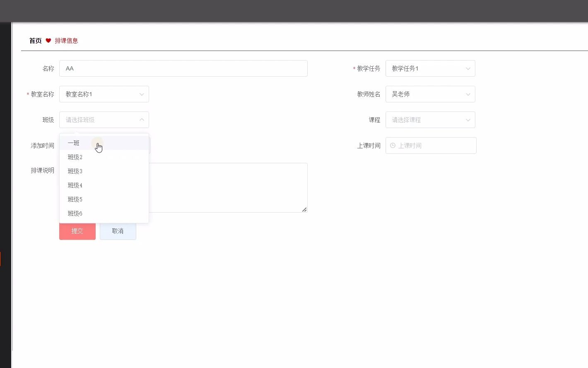This screenshot has height=368, width=588.
Task: Click the 教师姓名 field label
Action: (369, 94)
